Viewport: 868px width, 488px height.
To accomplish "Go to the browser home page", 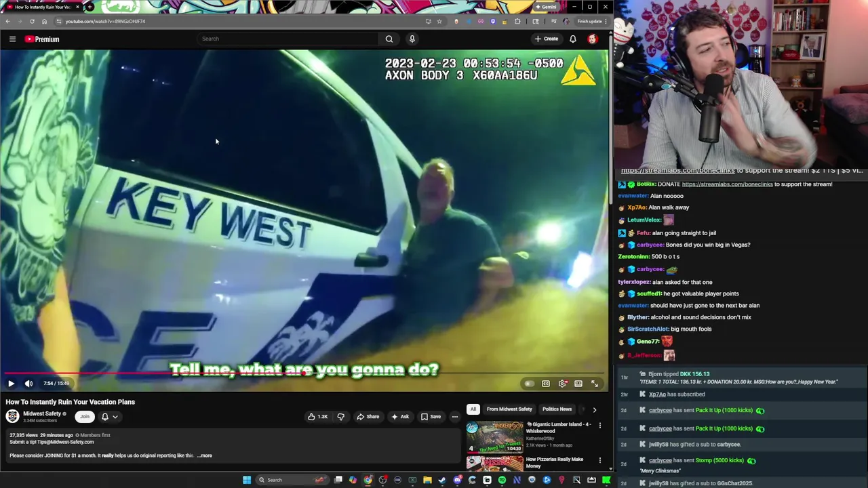I will point(44,21).
